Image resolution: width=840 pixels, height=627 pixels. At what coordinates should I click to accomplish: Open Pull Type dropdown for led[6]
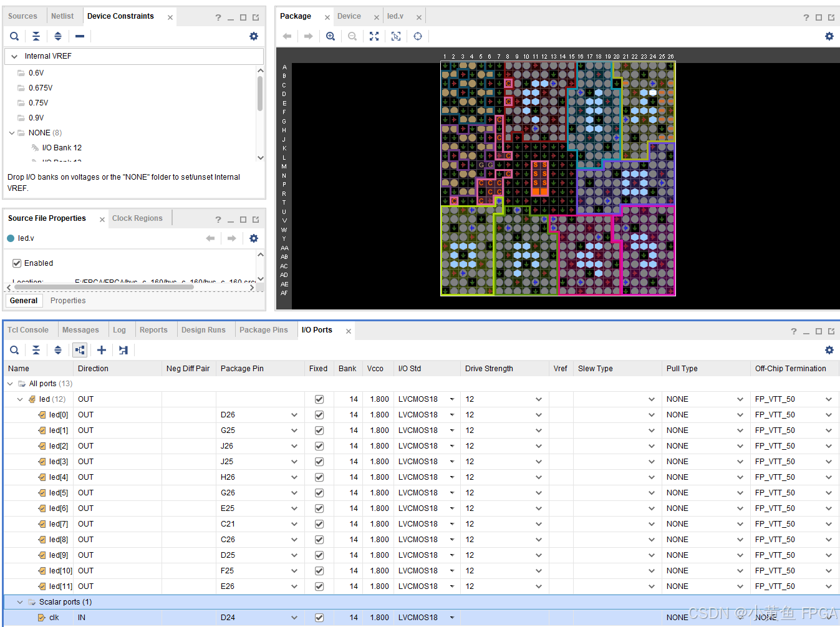point(740,508)
